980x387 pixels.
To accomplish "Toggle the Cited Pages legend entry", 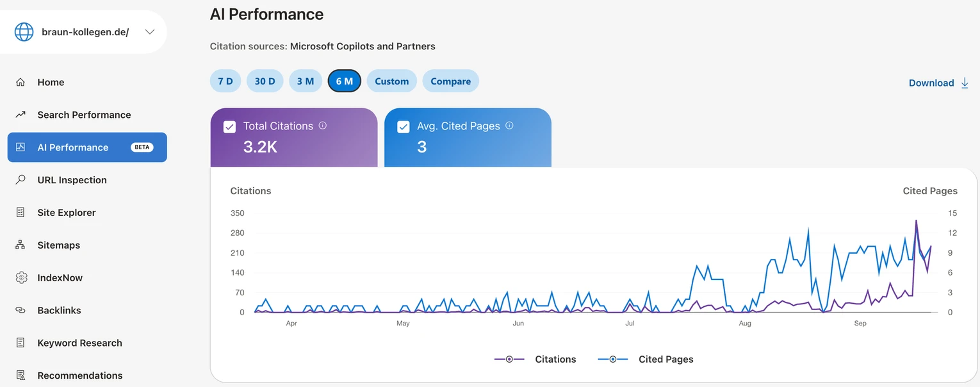I will point(646,359).
